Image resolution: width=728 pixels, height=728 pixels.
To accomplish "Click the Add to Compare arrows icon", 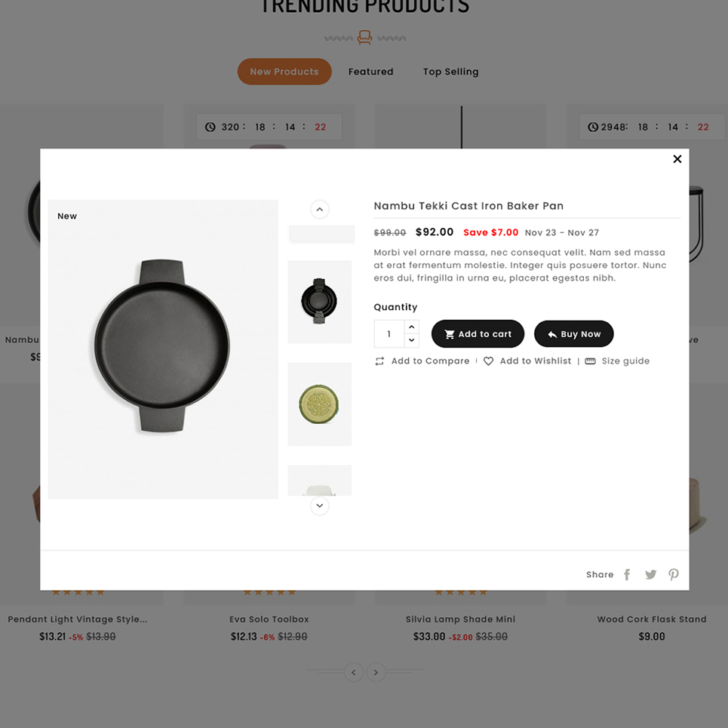I will click(x=379, y=361).
